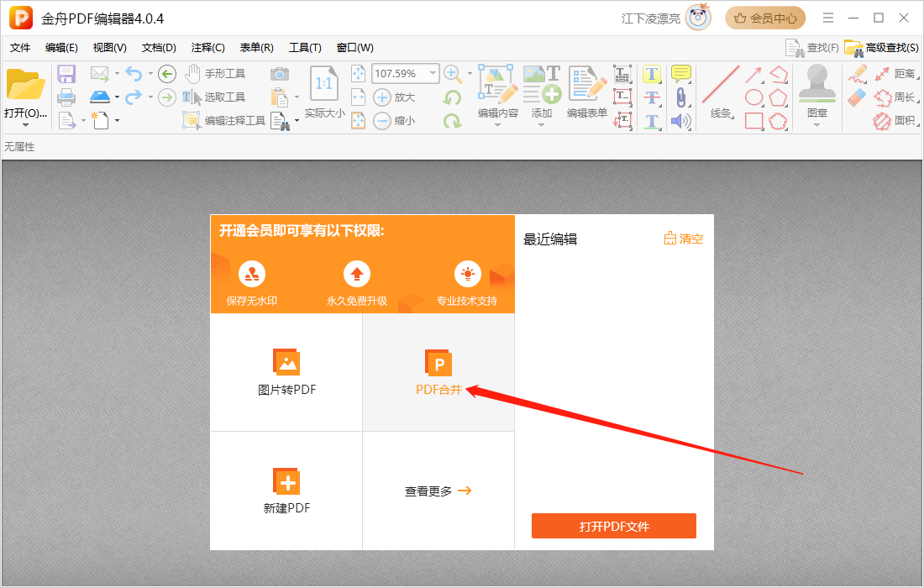Open the 编辑(E) menu
924x588 pixels.
61,48
